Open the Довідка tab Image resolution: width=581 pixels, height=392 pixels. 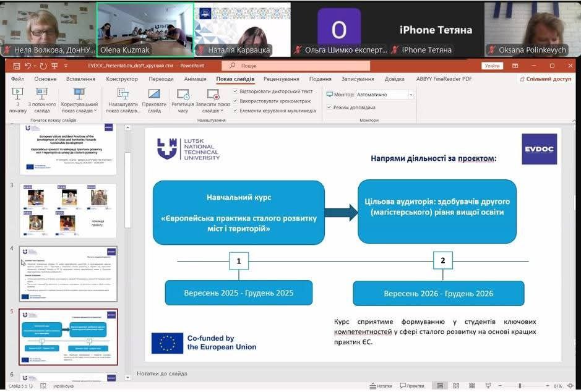pyautogui.click(x=394, y=79)
